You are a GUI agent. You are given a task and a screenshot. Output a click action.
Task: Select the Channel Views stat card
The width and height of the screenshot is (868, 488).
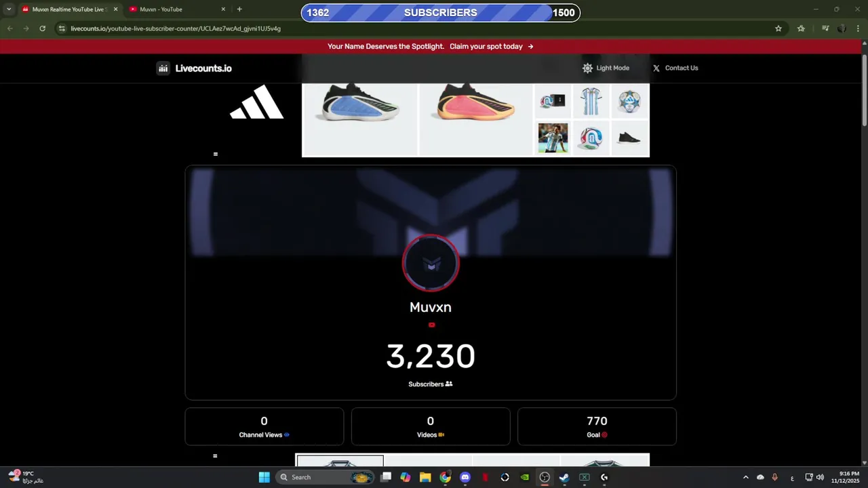pyautogui.click(x=264, y=426)
